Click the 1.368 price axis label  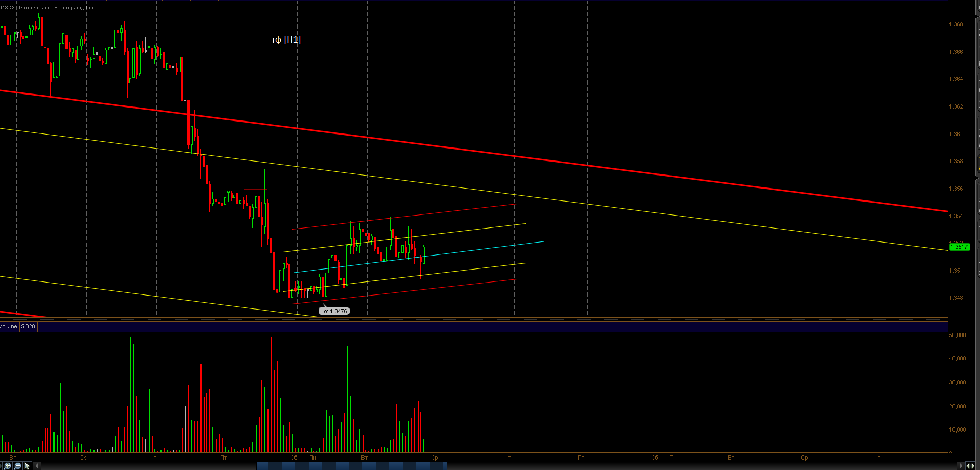coord(956,24)
